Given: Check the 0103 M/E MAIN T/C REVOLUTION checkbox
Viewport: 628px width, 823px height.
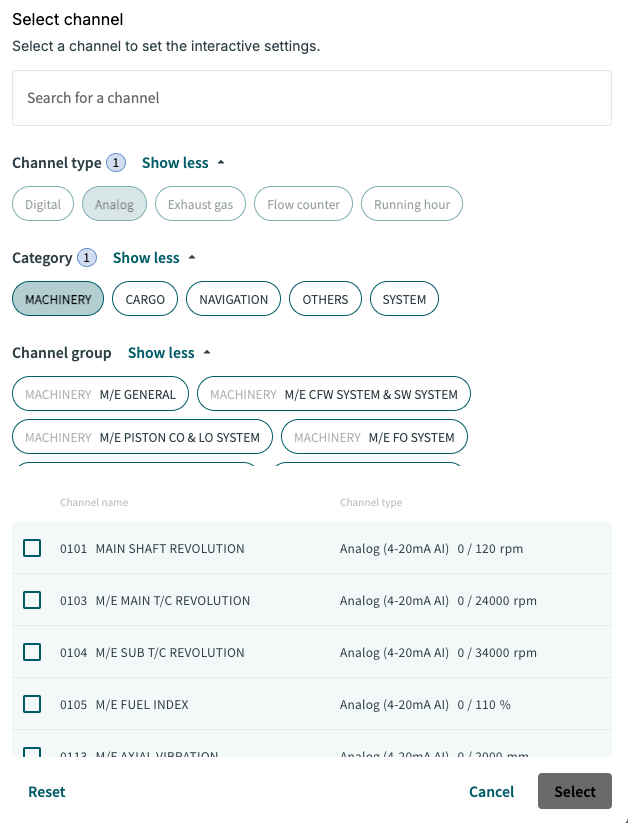Looking at the screenshot, I should 32,600.
